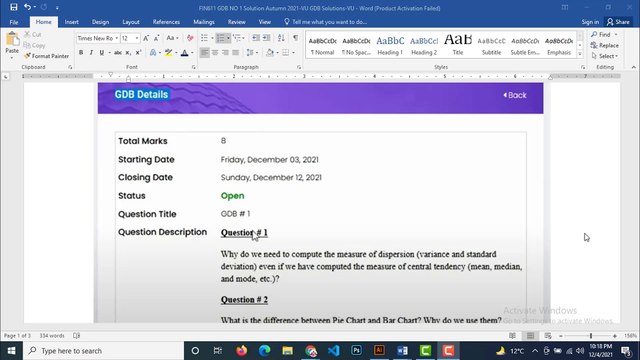This screenshot has width=640, height=360.
Task: Switch to the Review tab
Action: pos(237,22)
